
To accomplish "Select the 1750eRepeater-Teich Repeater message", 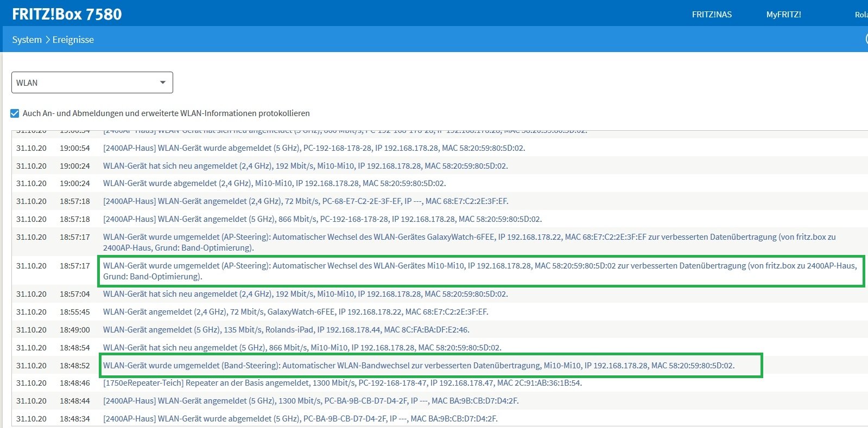I will coord(343,383).
